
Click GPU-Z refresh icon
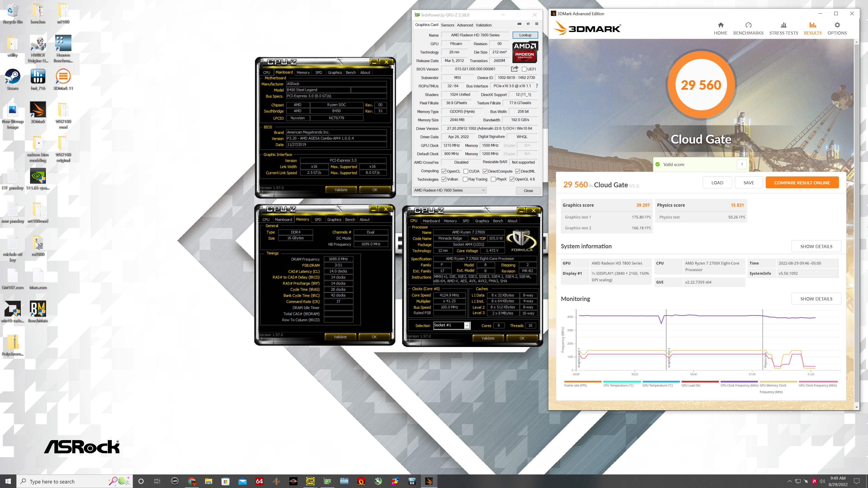(x=528, y=24)
